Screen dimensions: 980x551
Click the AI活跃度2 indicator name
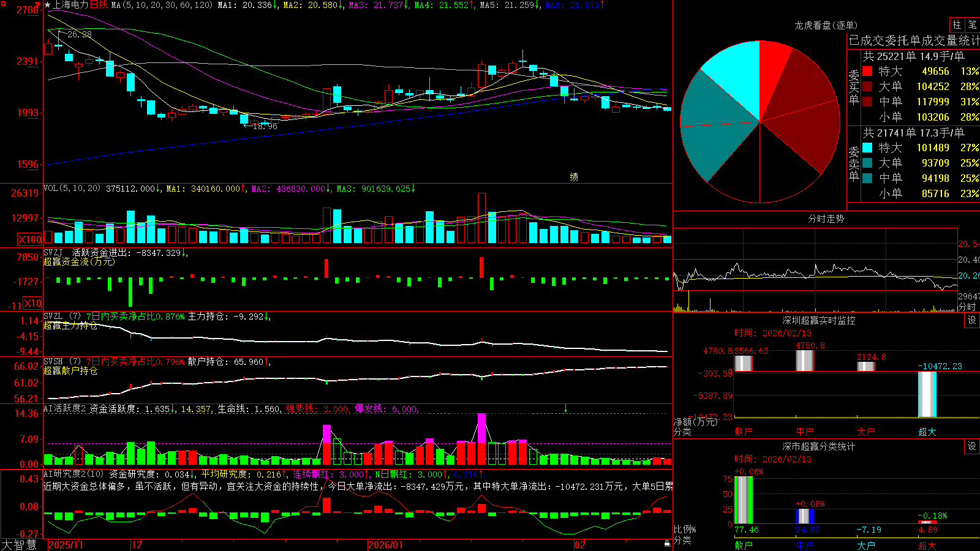pyautogui.click(x=65, y=409)
